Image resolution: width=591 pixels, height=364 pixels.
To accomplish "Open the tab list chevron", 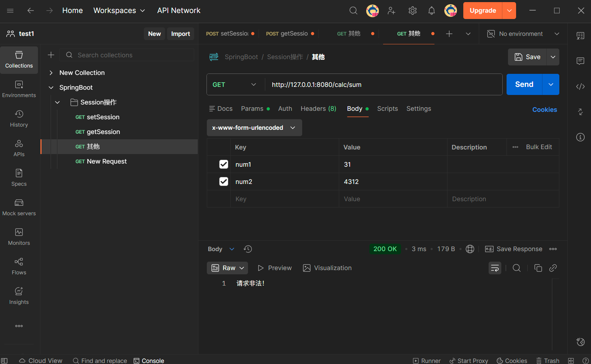I will point(468,34).
